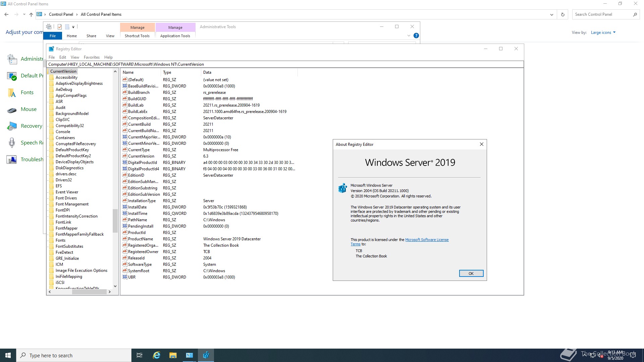The height and width of the screenshot is (362, 644).
Task: Select the Image File Execution Options key
Action: 82,270
